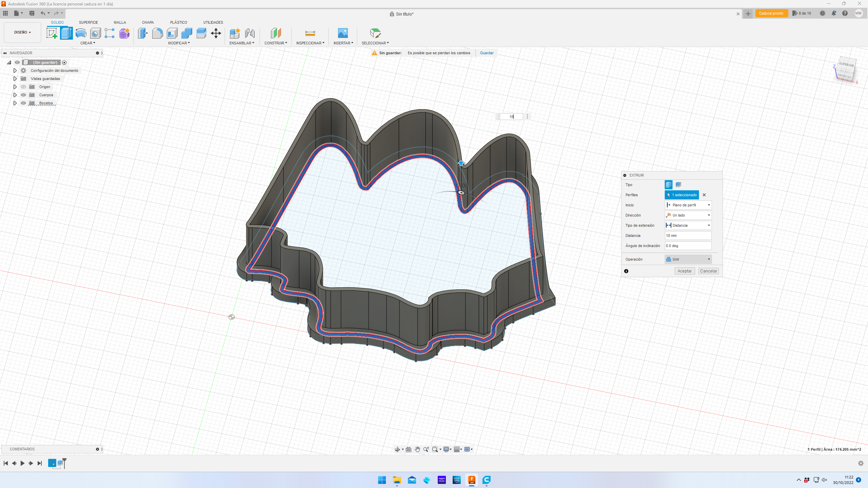868x488 pixels.
Task: Click the Insert image icon
Action: coord(343,33)
